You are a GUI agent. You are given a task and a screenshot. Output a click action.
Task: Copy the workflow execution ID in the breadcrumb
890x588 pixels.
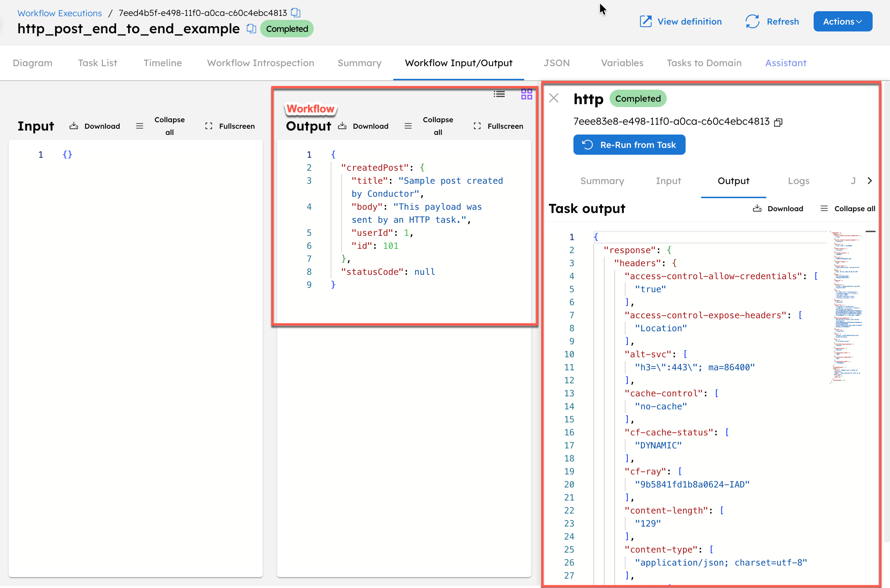(296, 12)
